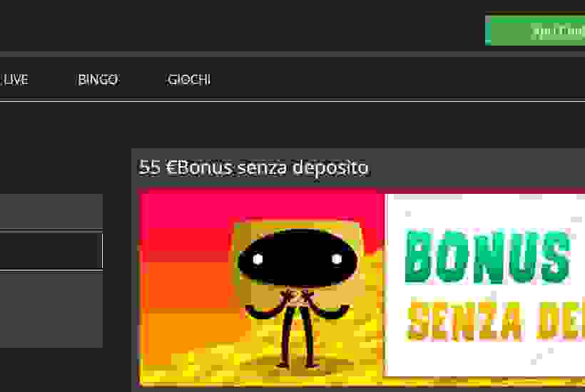Focus the outlined field in the sidebar
This screenshot has width=585, height=392.
coord(51,250)
